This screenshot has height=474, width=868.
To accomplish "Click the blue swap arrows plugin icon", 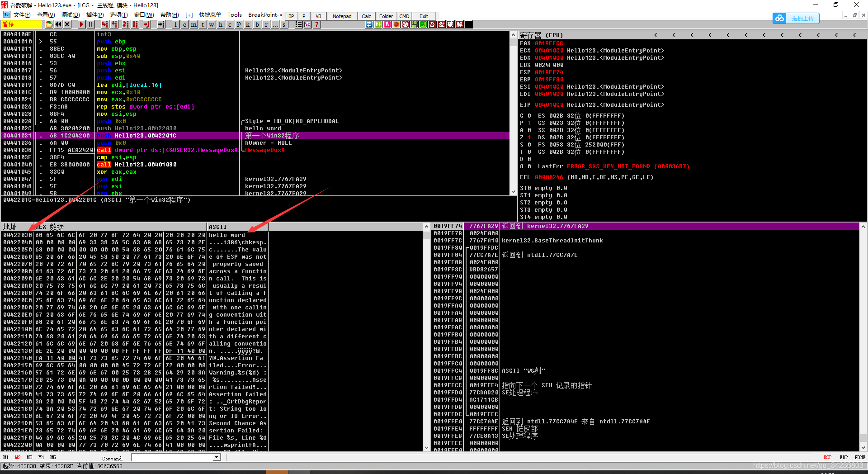I will coord(369,24).
